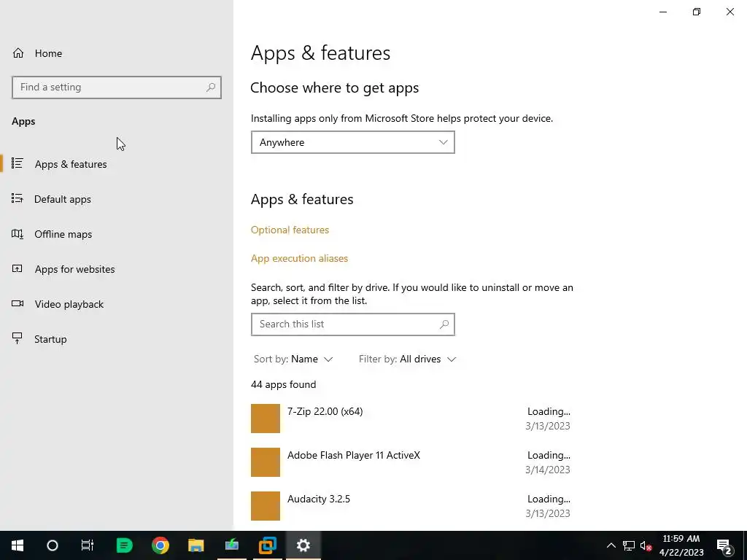The width and height of the screenshot is (747, 560).
Task: Minimize the Settings window
Action: point(663,12)
